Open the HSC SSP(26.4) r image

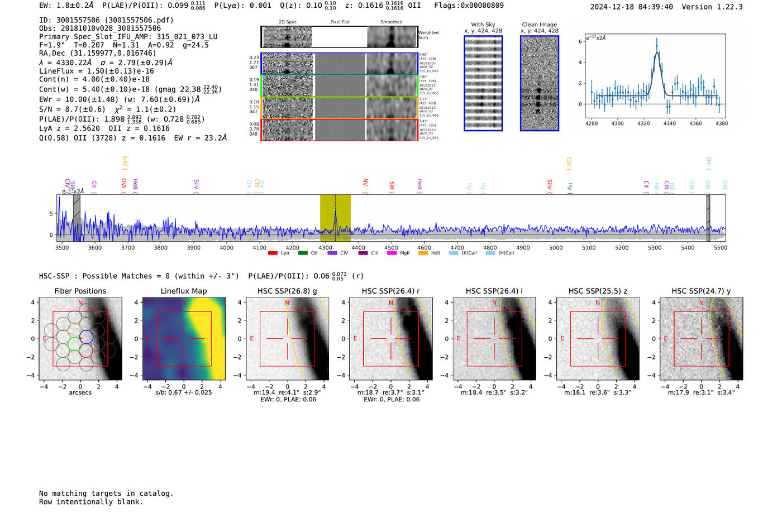click(390, 339)
